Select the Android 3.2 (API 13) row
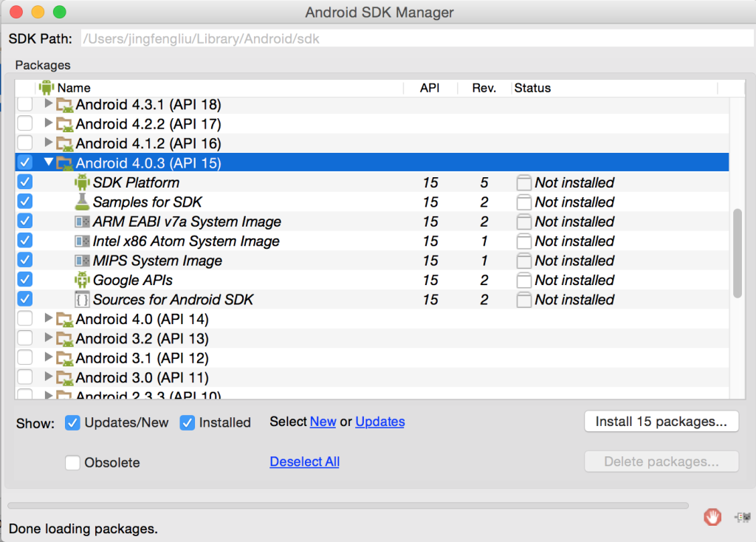Image resolution: width=756 pixels, height=542 pixels. (372, 339)
